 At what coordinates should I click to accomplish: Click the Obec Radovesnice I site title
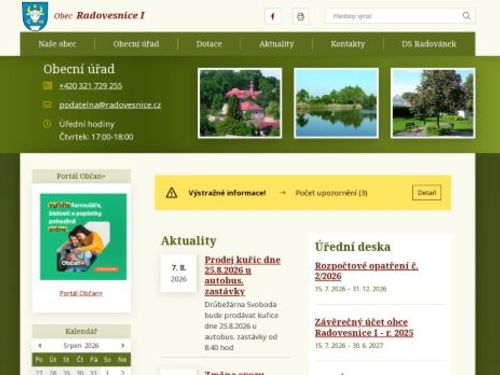click(99, 15)
